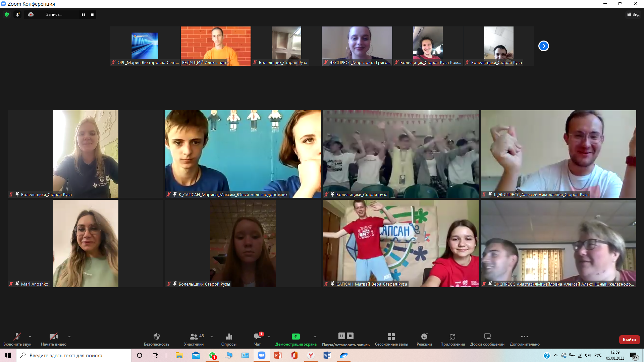Image resolution: width=644 pixels, height=362 pixels.
Task: Open the Polls (Опросы) icon
Action: click(x=229, y=337)
